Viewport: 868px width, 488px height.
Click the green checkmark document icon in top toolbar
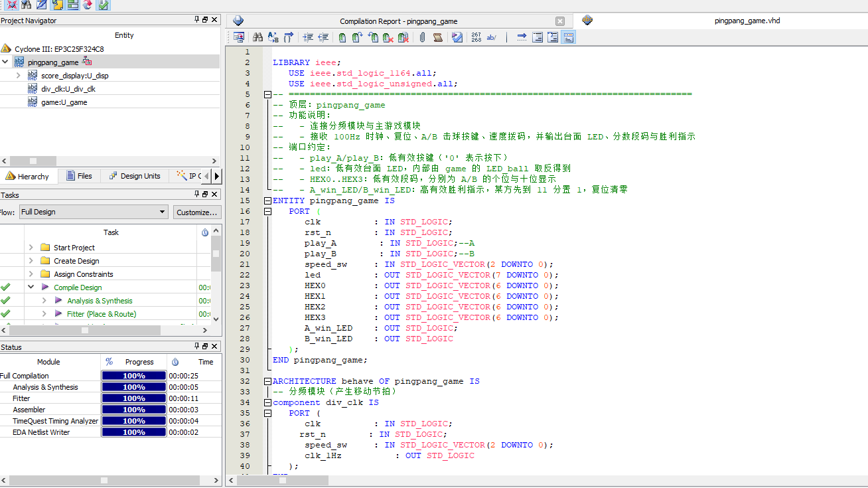coord(103,5)
